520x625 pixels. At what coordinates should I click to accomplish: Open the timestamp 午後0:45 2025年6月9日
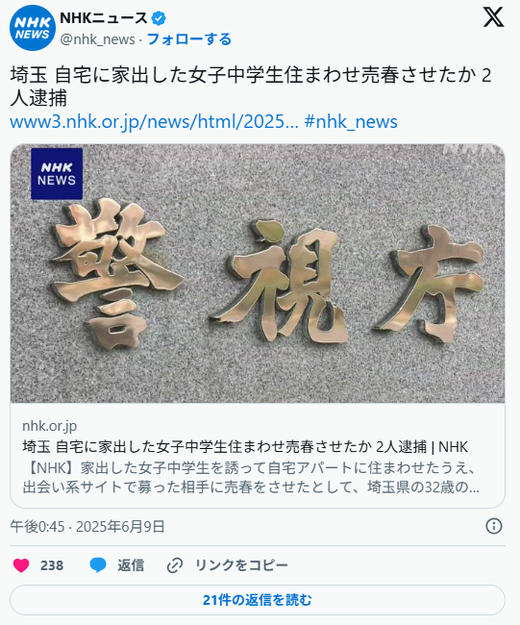pyautogui.click(x=87, y=527)
